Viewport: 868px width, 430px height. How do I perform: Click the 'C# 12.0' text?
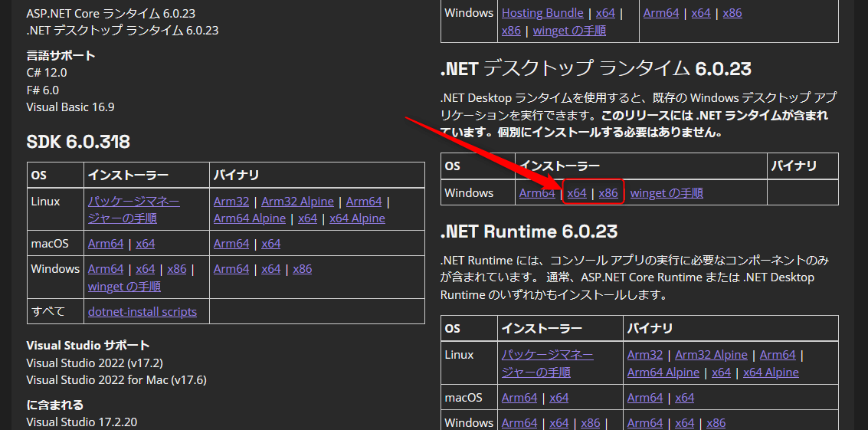pos(47,73)
